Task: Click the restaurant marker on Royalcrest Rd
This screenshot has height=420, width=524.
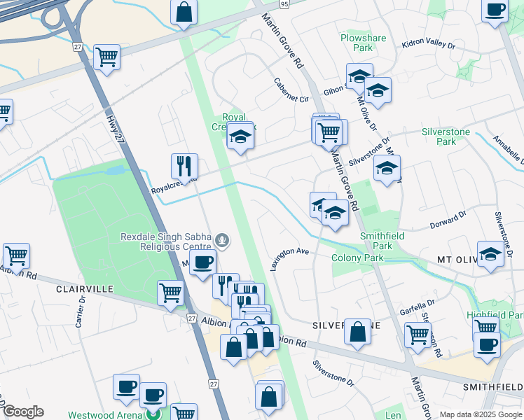Action: [184, 166]
